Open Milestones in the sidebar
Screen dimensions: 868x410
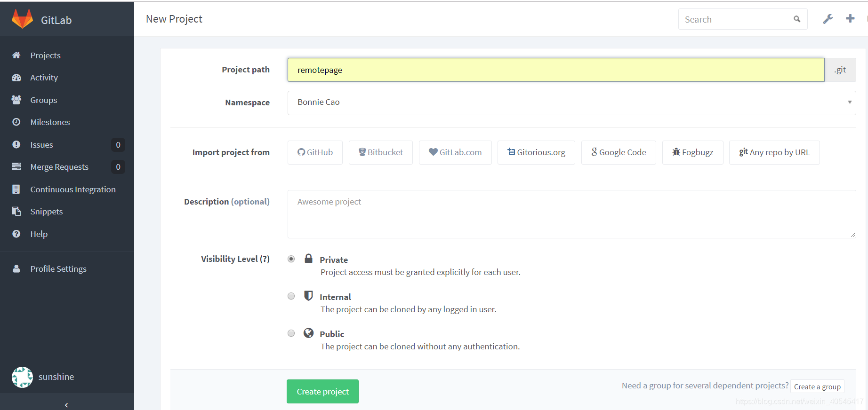click(50, 122)
